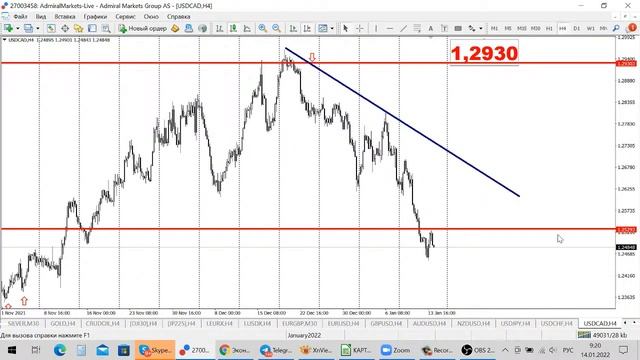
Task: Click the Profiles icon
Action: pos(28,28)
